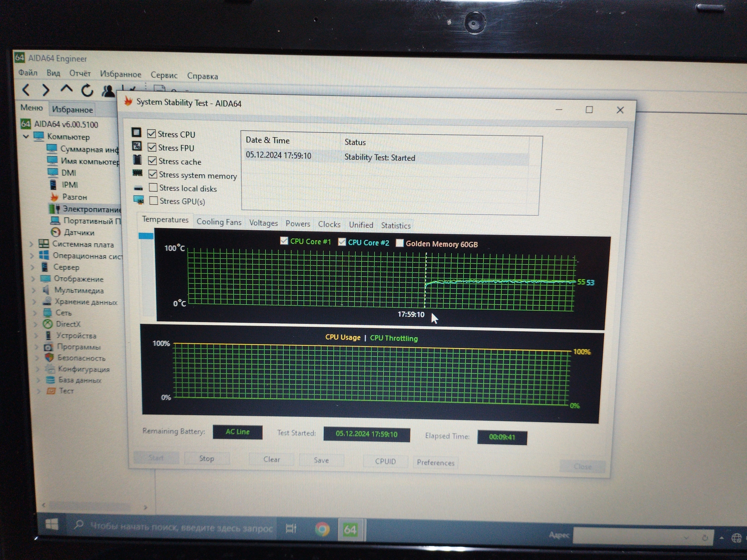
Task: Enable Stress GPU(s)
Action: click(x=154, y=201)
